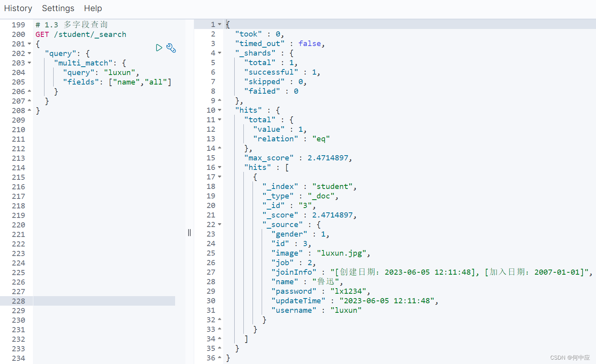The height and width of the screenshot is (364, 596).
Task: Click the "job" : 2 line
Action: point(293,263)
